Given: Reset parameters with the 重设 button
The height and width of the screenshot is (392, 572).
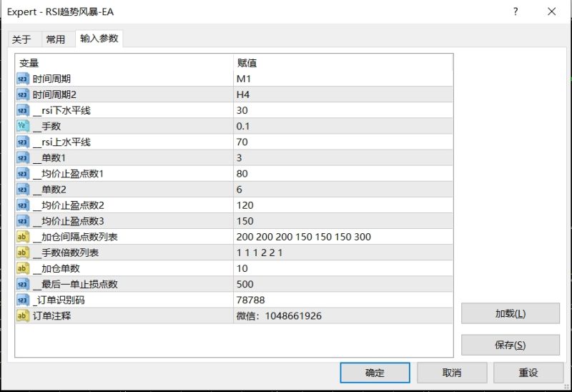Looking at the screenshot, I should [x=529, y=373].
